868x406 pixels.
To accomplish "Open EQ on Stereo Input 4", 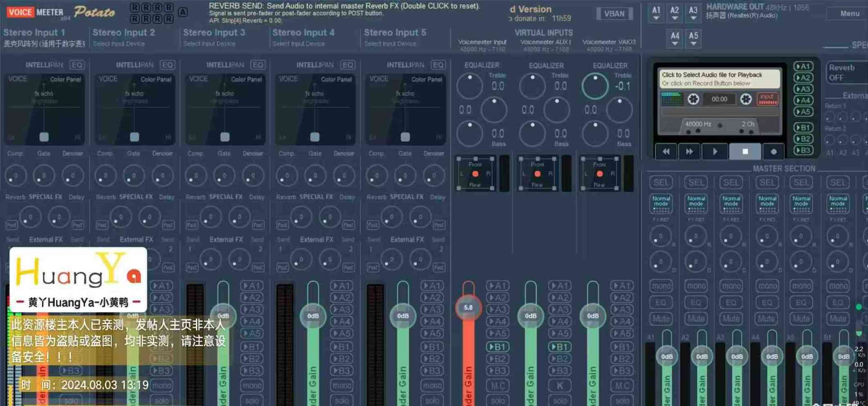I will (x=348, y=65).
